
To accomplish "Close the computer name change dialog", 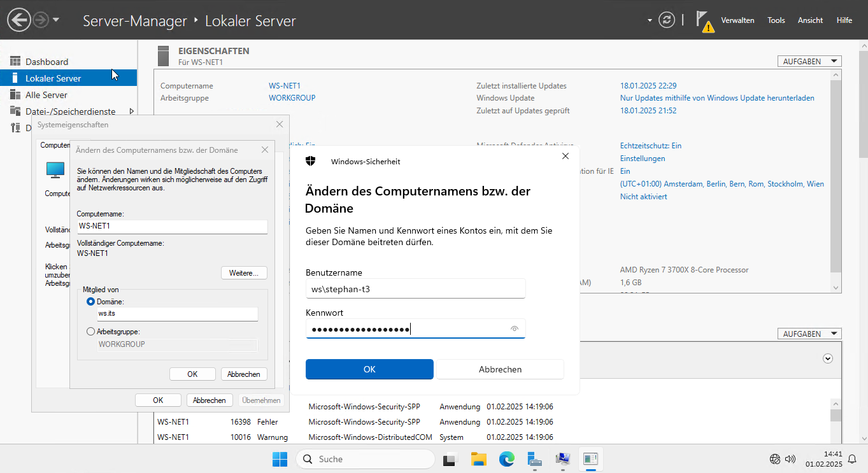I will (265, 150).
